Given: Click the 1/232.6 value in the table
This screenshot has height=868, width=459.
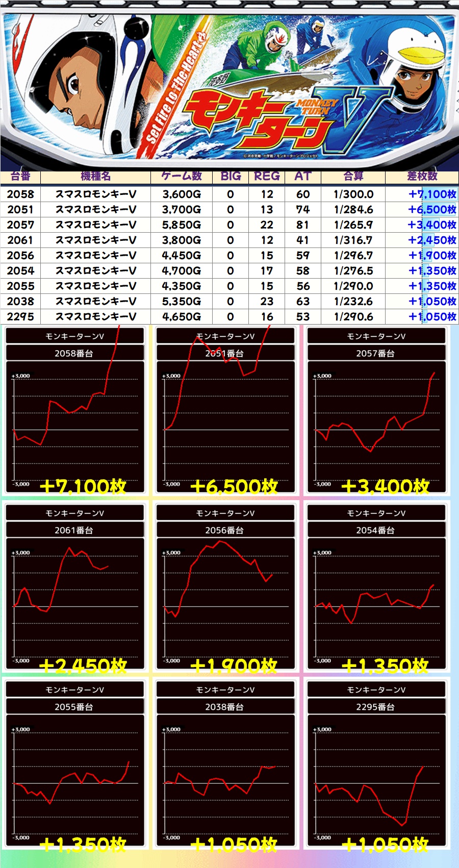Looking at the screenshot, I should point(353,302).
